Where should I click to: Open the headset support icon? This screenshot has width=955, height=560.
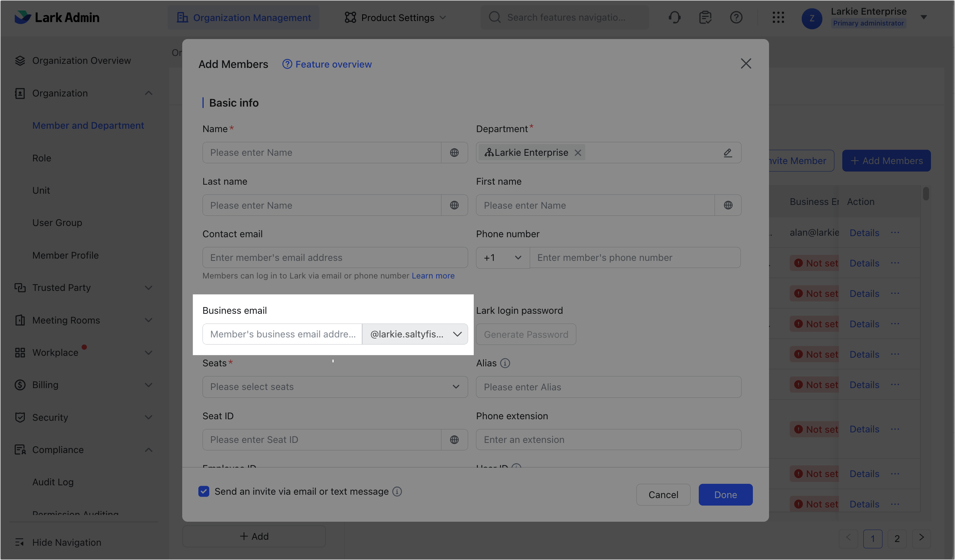675,17
